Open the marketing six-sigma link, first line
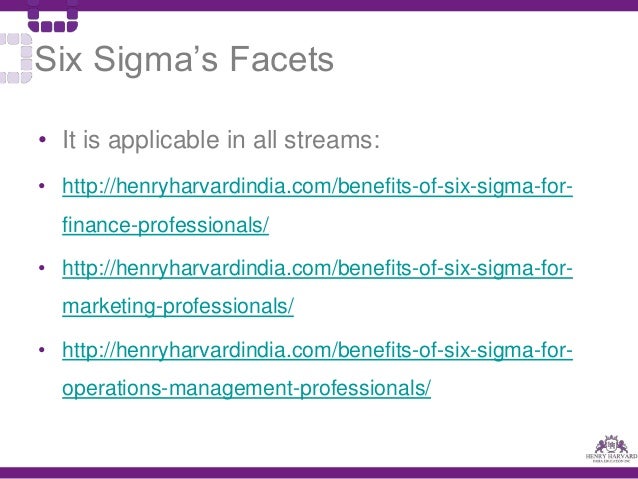Image resolution: width=638 pixels, height=479 pixels. [317, 269]
